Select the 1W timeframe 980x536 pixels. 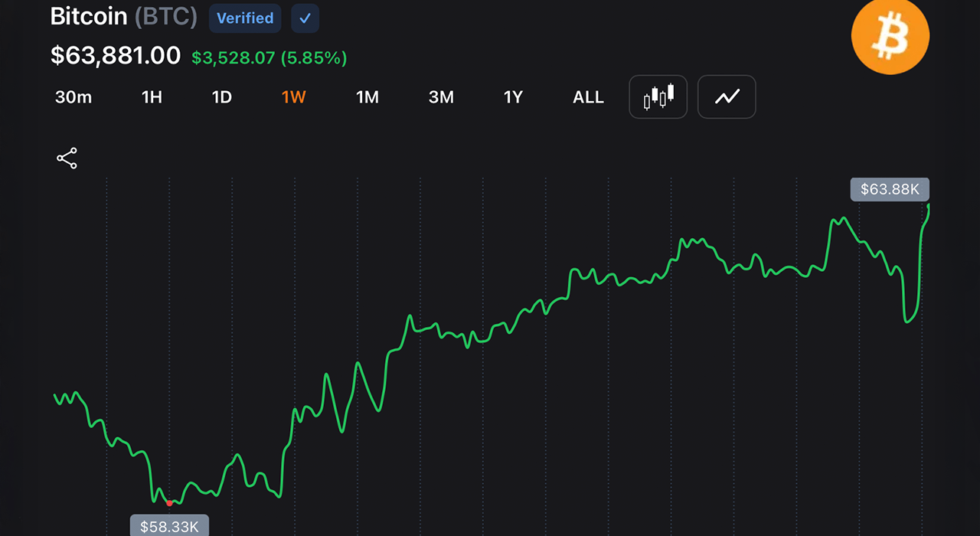(293, 97)
